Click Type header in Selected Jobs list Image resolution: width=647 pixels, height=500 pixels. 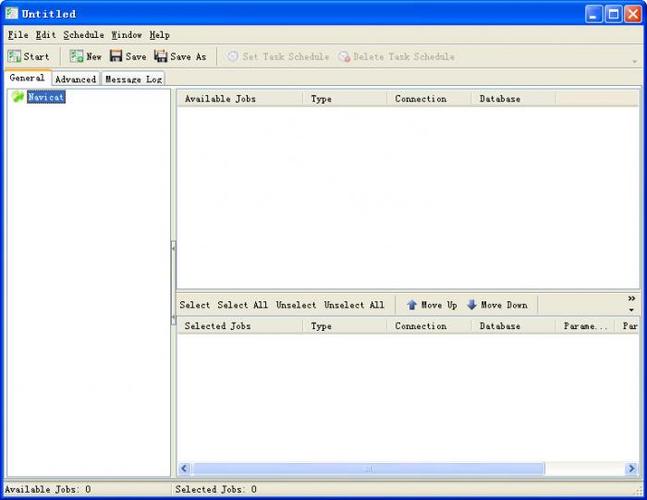[x=345, y=326]
